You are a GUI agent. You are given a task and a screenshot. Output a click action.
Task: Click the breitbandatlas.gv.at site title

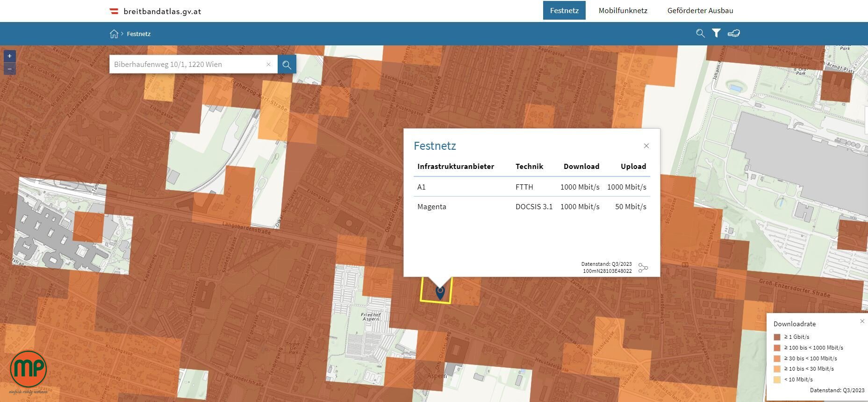click(162, 11)
